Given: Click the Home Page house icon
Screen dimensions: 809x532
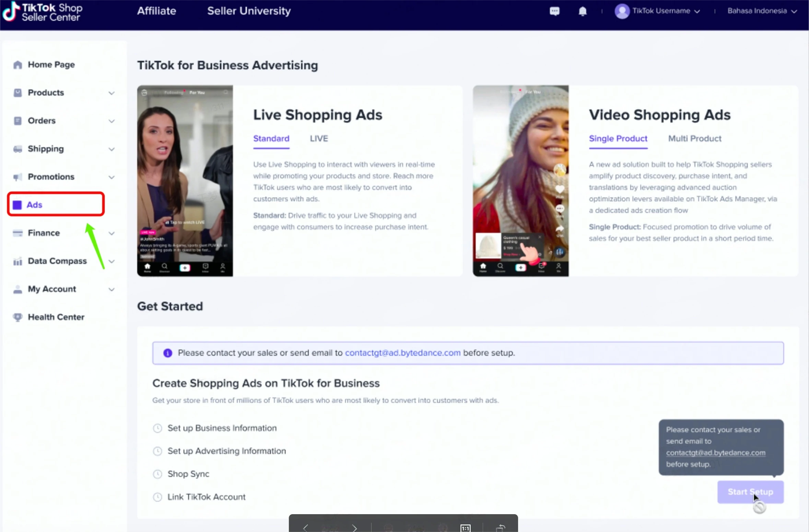Looking at the screenshot, I should pyautogui.click(x=17, y=65).
